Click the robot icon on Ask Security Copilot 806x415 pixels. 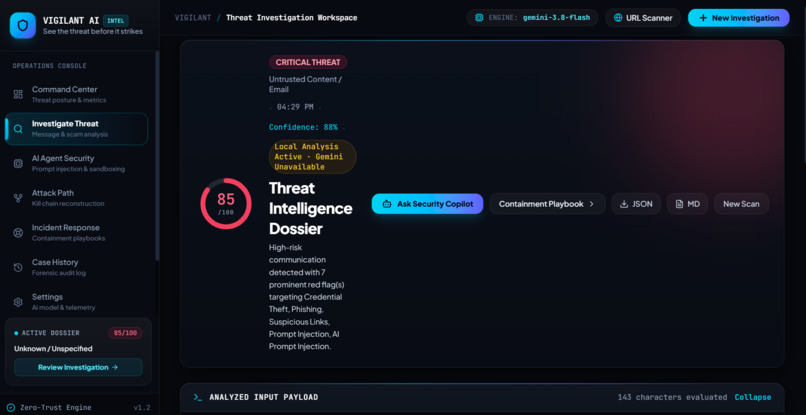pyautogui.click(x=387, y=204)
